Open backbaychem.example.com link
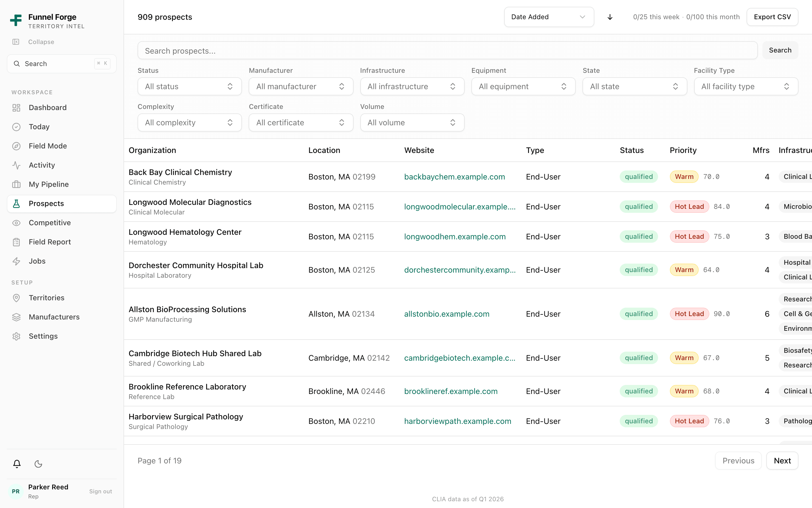The width and height of the screenshot is (812, 508). (454, 177)
